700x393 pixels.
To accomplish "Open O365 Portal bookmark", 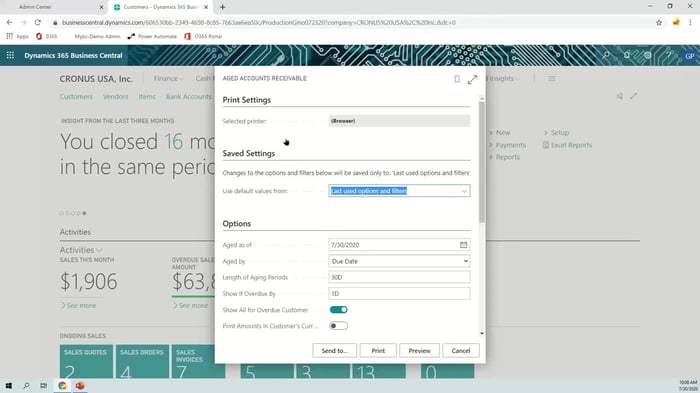I will point(203,36).
